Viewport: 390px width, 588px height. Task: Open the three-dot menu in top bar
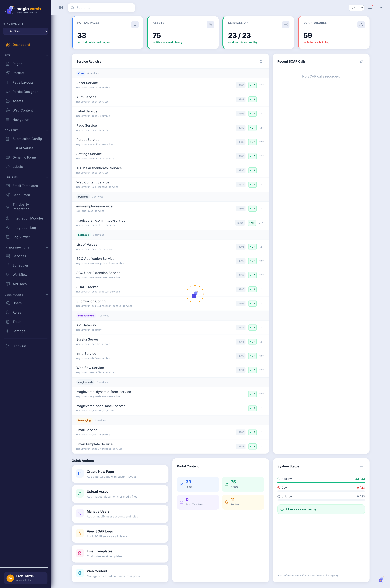tap(380, 8)
